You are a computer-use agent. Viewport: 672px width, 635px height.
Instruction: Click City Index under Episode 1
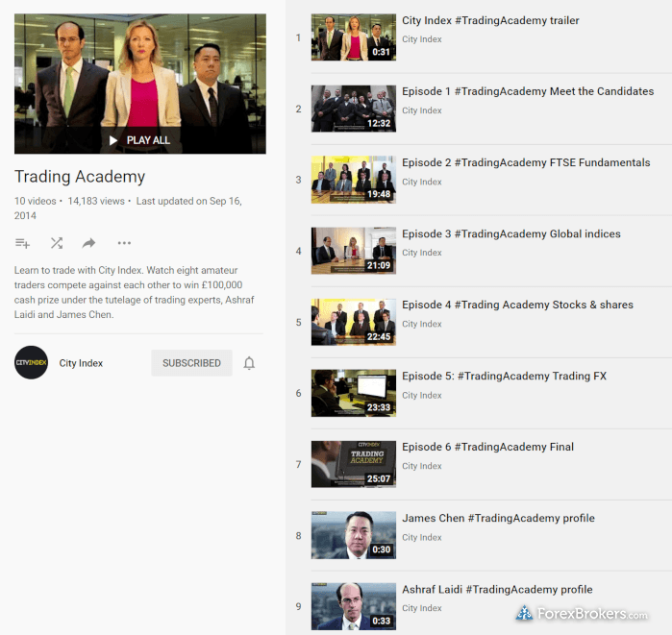click(x=422, y=110)
